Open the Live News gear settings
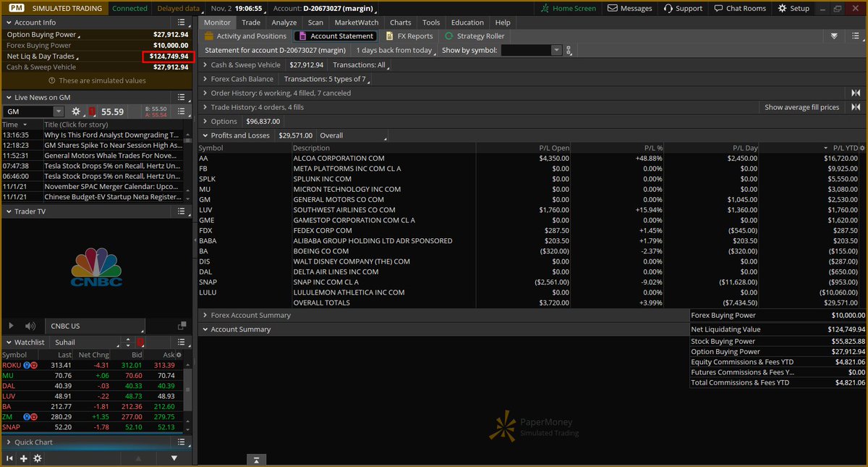 point(77,112)
